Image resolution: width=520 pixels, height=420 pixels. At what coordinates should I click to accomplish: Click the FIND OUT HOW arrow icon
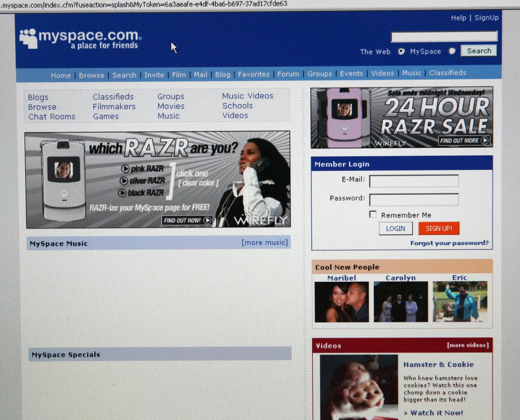click(x=208, y=220)
